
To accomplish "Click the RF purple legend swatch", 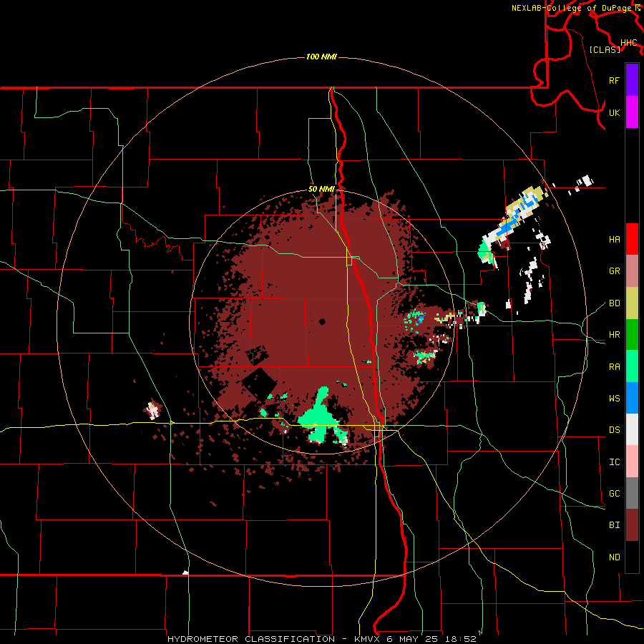I will click(x=632, y=80).
